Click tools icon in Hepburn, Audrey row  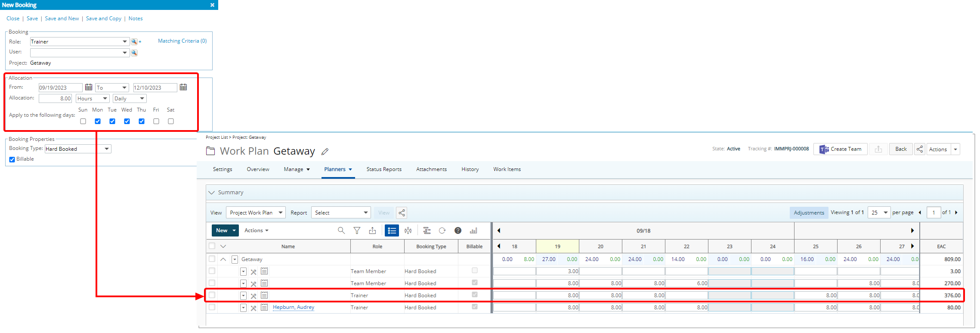coord(254,308)
